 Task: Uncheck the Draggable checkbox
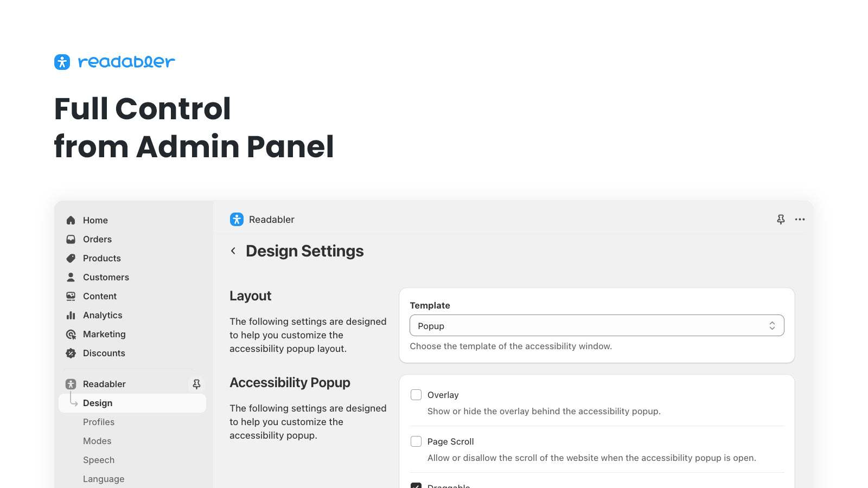pyautogui.click(x=416, y=485)
